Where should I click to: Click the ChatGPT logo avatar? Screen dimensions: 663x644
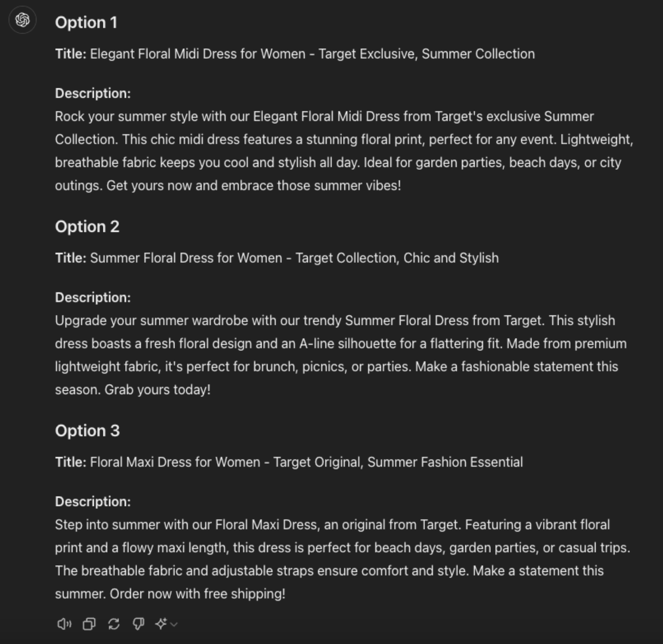[22, 20]
